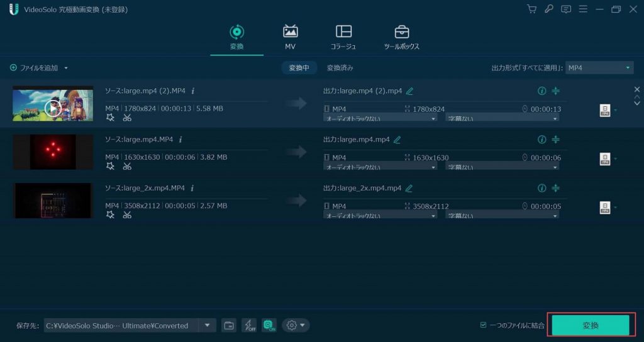Toggle the 一つのファイルに結合 merge checkbox
The height and width of the screenshot is (342, 644).
point(483,325)
